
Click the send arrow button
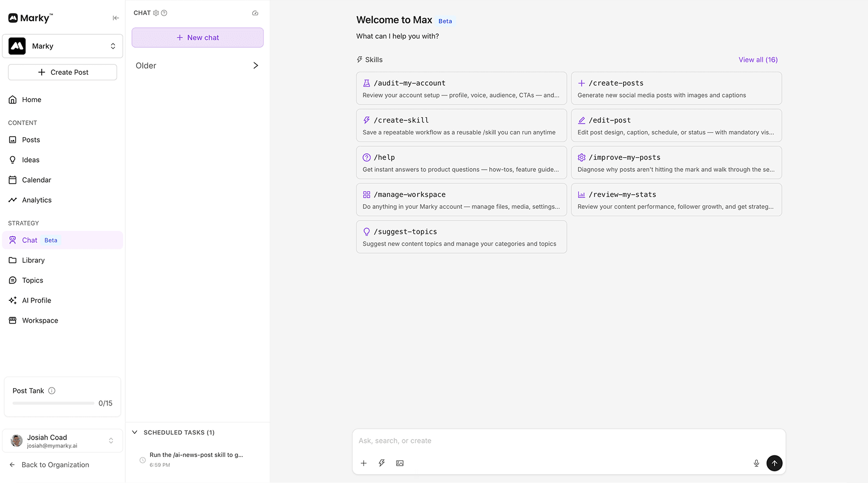pyautogui.click(x=775, y=463)
